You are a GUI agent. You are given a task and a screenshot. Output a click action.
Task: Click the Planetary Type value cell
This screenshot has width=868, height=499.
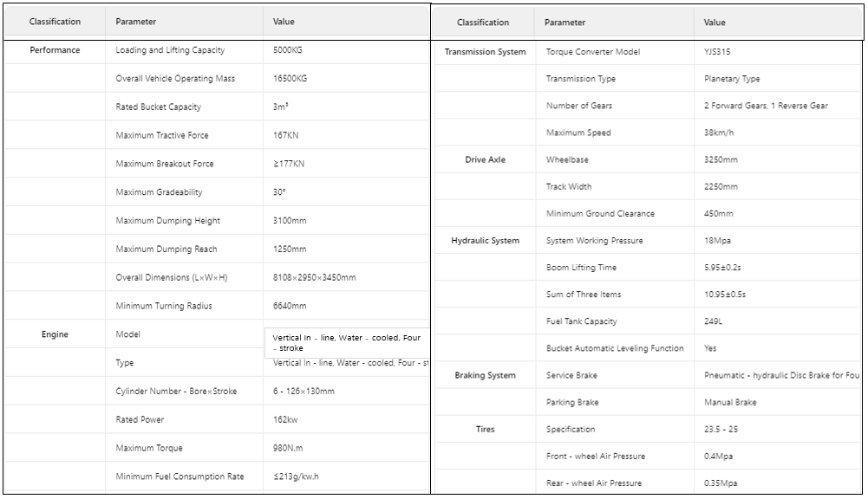pos(732,79)
